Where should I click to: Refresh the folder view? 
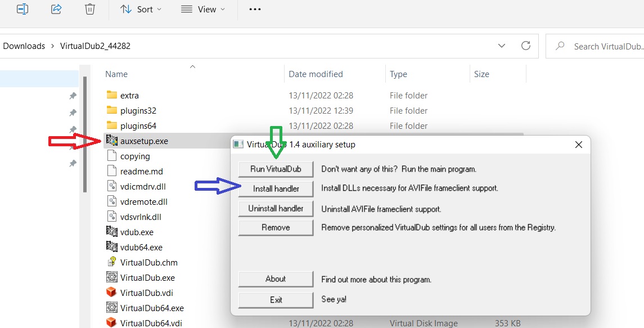(x=526, y=46)
